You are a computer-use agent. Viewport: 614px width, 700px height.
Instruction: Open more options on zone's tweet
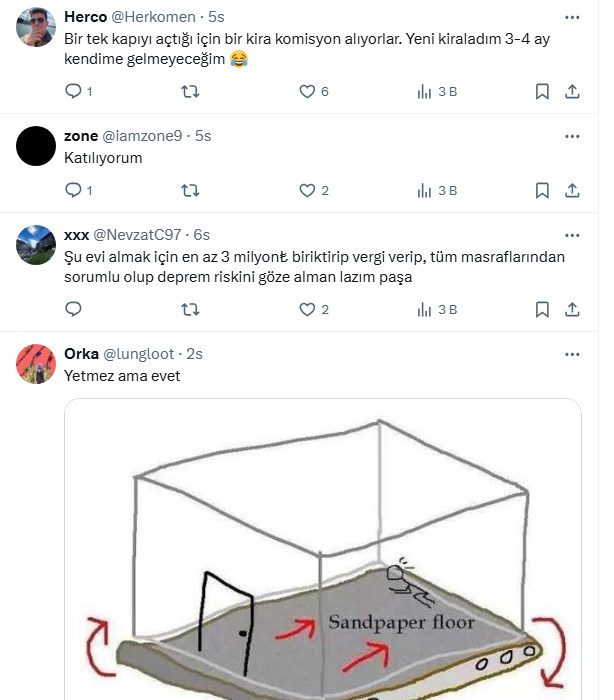pyautogui.click(x=571, y=136)
